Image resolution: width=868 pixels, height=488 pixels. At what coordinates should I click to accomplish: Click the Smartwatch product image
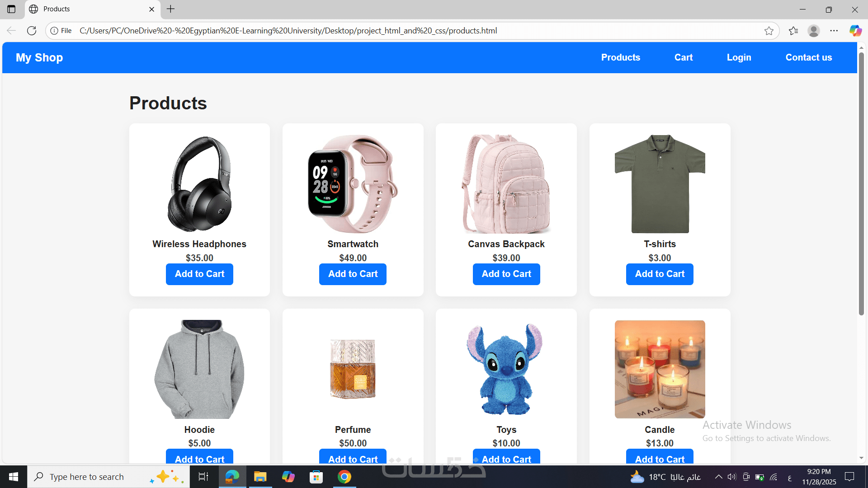click(x=353, y=184)
